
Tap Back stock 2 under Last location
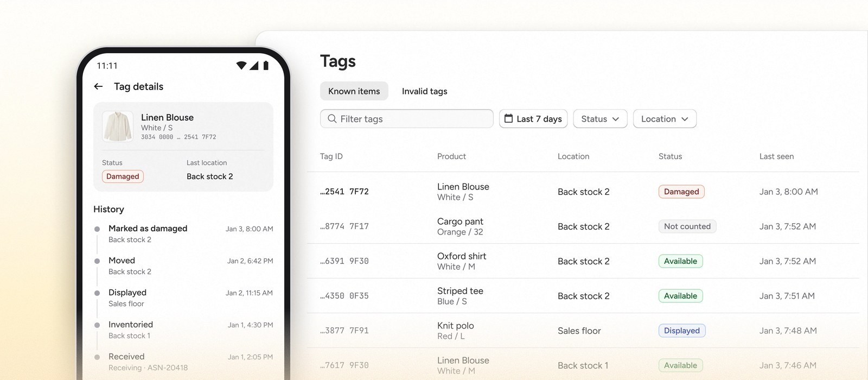coord(210,176)
